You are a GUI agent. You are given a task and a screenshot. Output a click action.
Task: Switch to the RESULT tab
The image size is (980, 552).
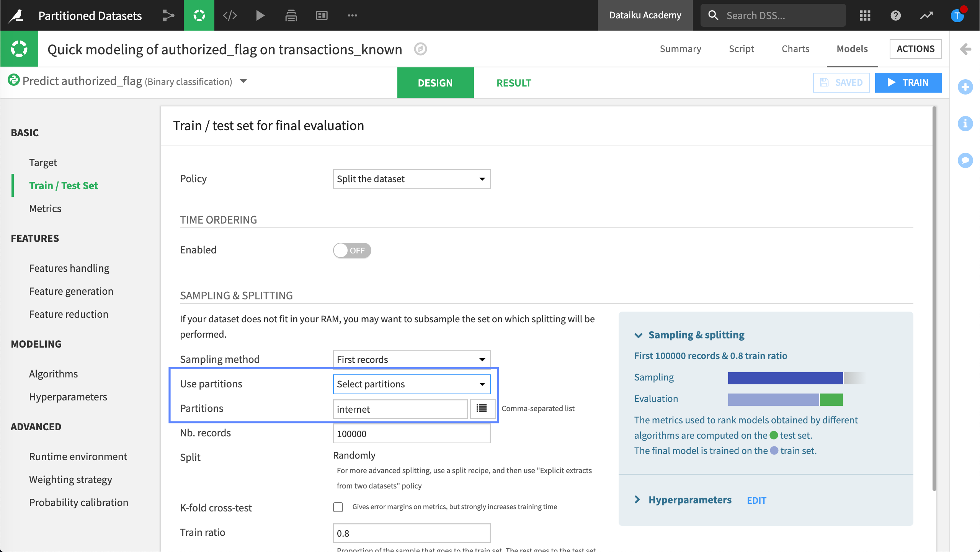point(513,83)
